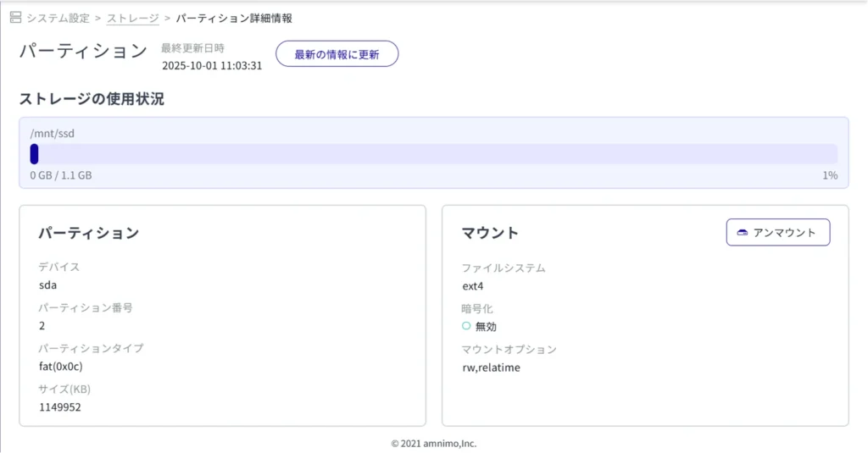Click the /mnt/ssd usage progress bar
This screenshot has width=868, height=453.
pos(433,154)
